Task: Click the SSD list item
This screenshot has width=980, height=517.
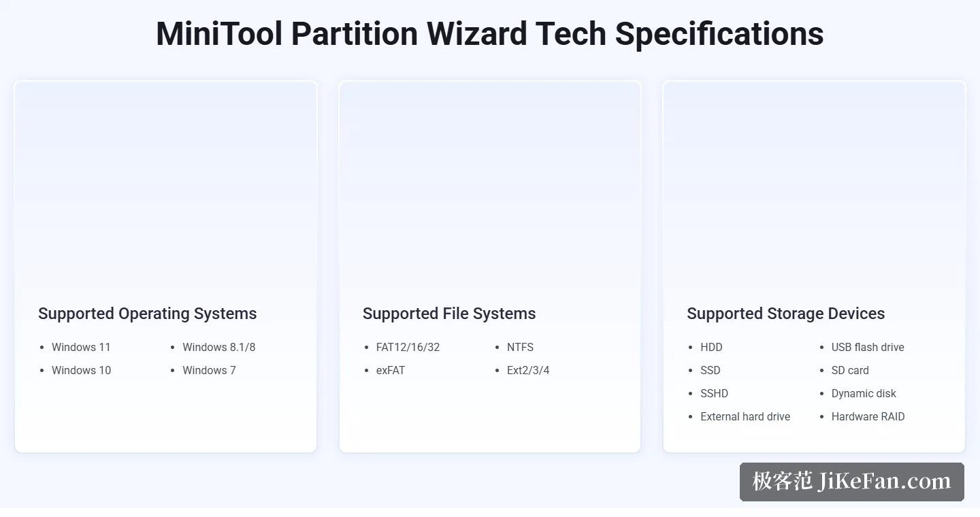Action: [x=710, y=370]
